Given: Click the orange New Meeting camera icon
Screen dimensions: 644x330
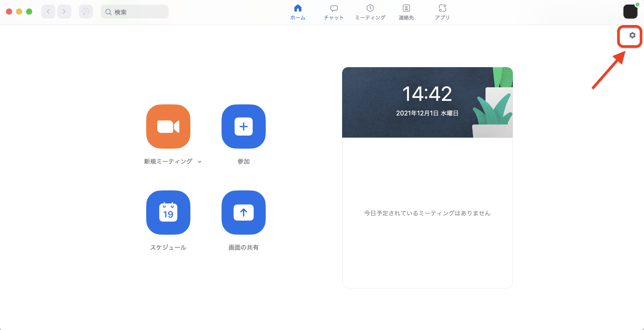Looking at the screenshot, I should (x=168, y=126).
